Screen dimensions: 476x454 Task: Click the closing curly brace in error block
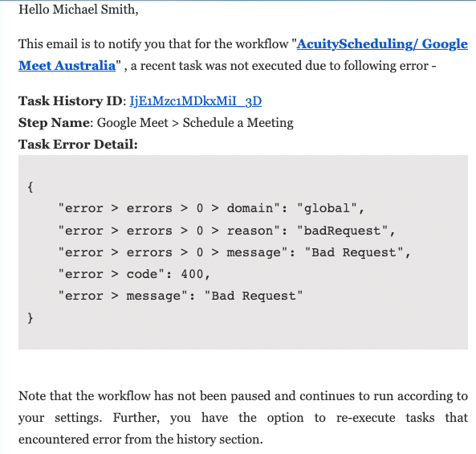(x=30, y=318)
